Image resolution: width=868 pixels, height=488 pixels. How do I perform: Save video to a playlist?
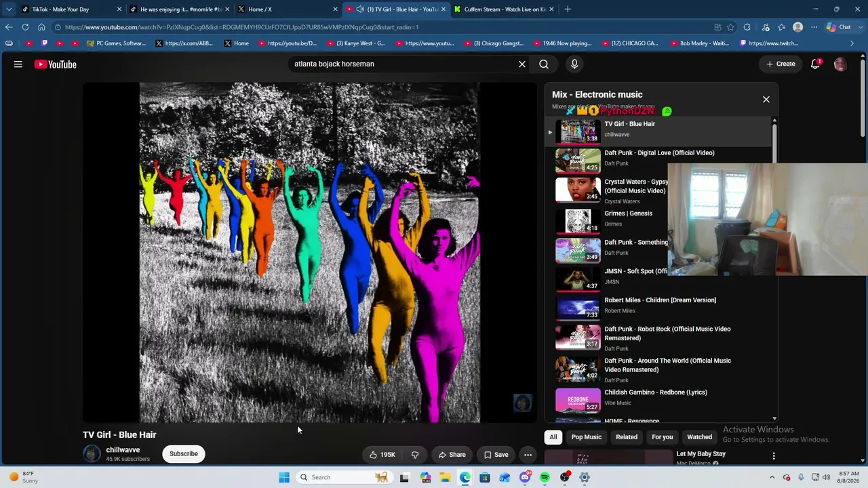click(496, 455)
